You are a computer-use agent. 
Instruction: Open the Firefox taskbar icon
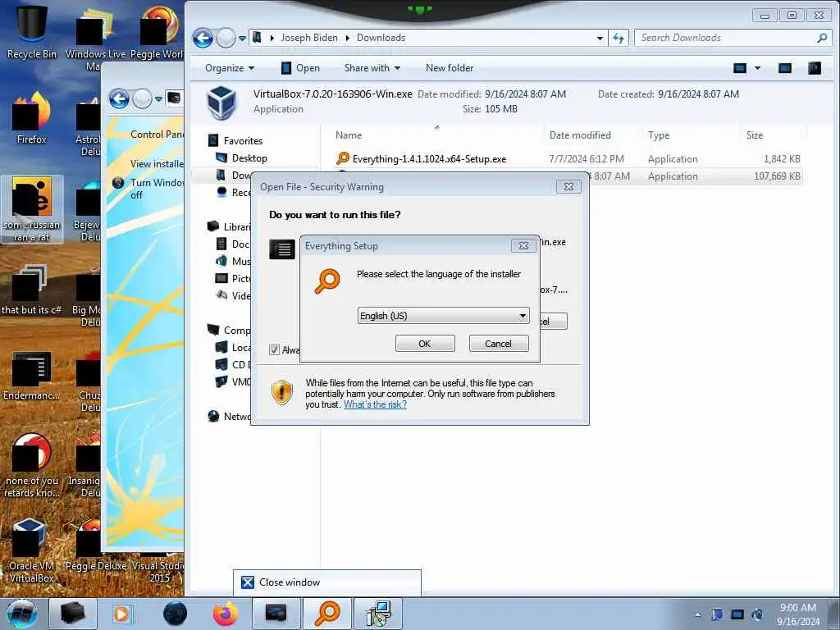(225, 614)
